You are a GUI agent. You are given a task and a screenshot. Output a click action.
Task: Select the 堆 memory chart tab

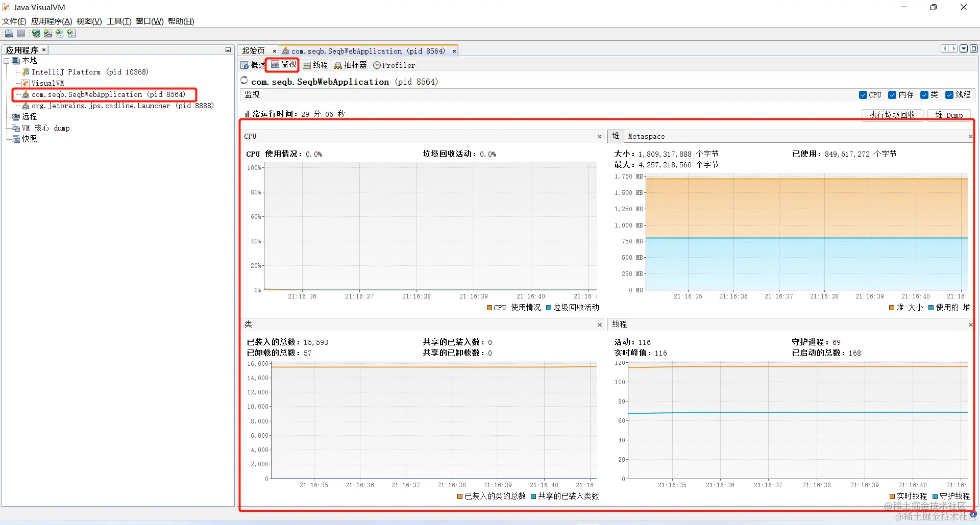(616, 136)
